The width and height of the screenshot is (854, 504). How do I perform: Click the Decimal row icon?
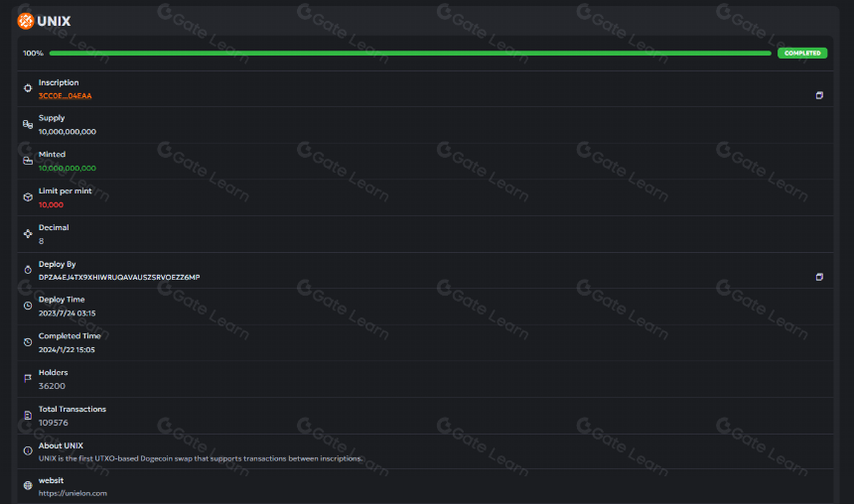click(28, 233)
